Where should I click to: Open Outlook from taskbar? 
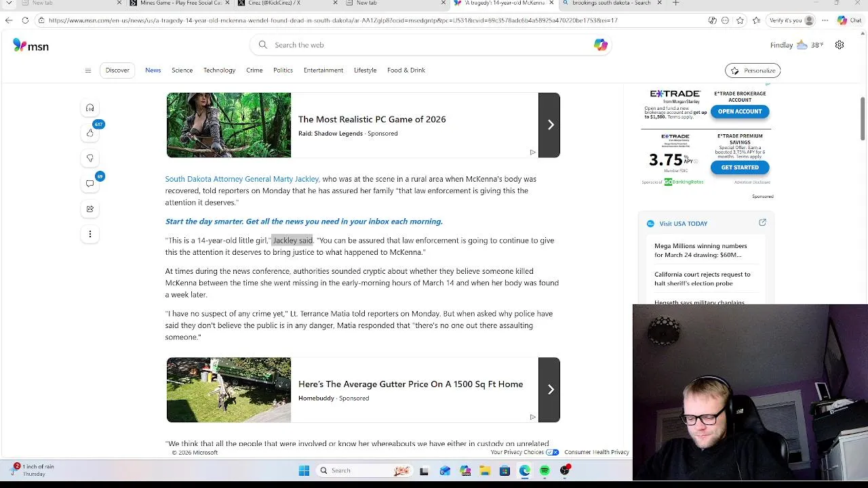point(445,470)
